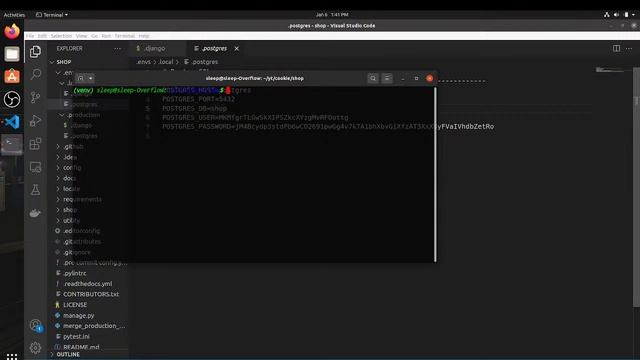Viewport: 640px width, 360px height.
Task: Open pytest.ini file
Action: (x=89, y=337)
